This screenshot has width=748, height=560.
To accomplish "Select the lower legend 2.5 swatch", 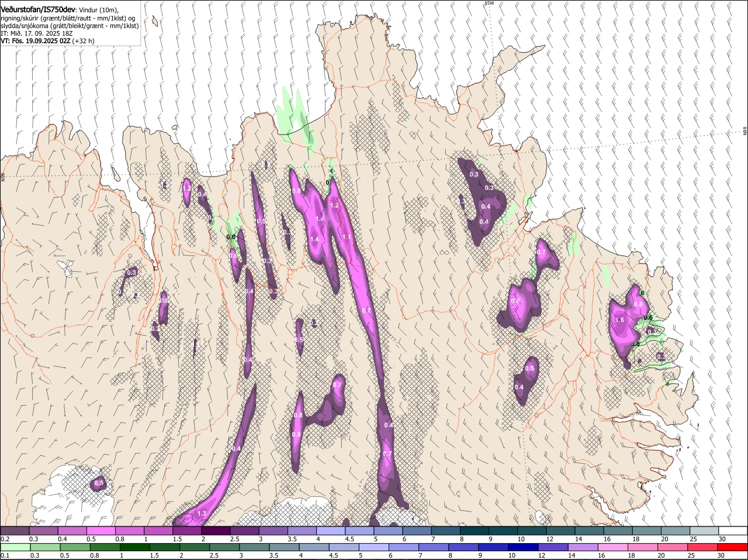I will tap(224, 547).
